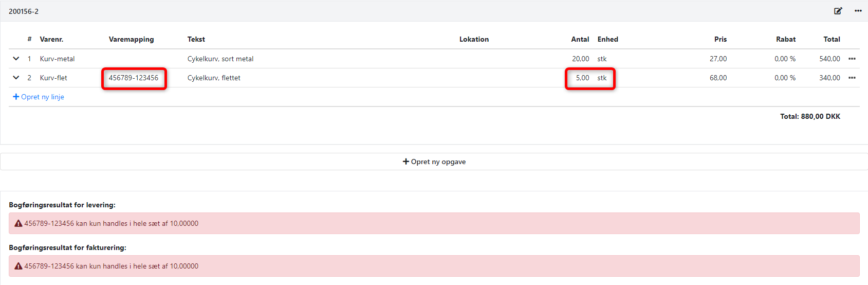Open the more options menu in the header

pos(858,11)
